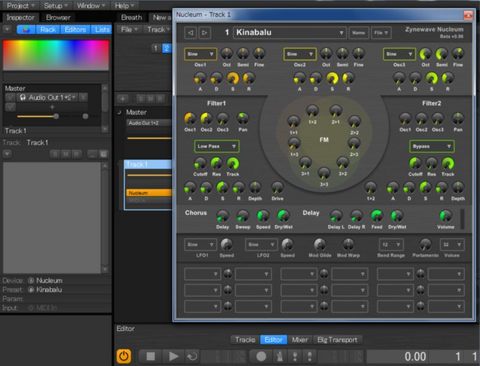Switch to the Tracks view tab
The height and width of the screenshot is (366, 480).
pos(245,340)
